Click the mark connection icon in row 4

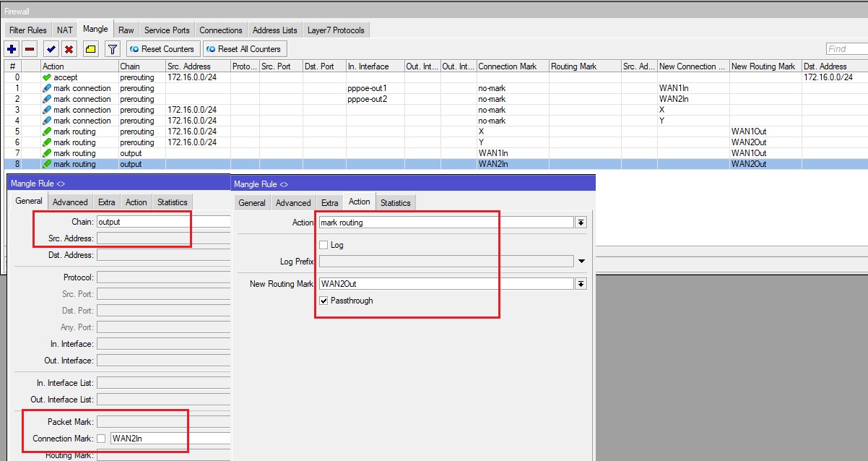pyautogui.click(x=47, y=121)
